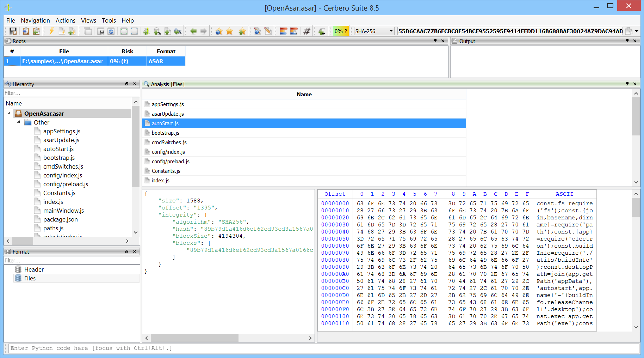Select config/preload.js in the Analysis list
Screen dimensions: 644x358
tap(304, 161)
